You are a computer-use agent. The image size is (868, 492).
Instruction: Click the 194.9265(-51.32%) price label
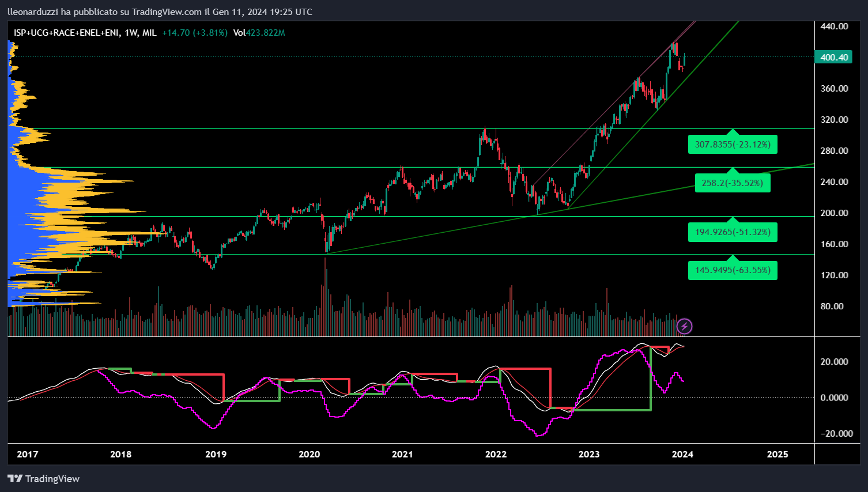pos(733,232)
